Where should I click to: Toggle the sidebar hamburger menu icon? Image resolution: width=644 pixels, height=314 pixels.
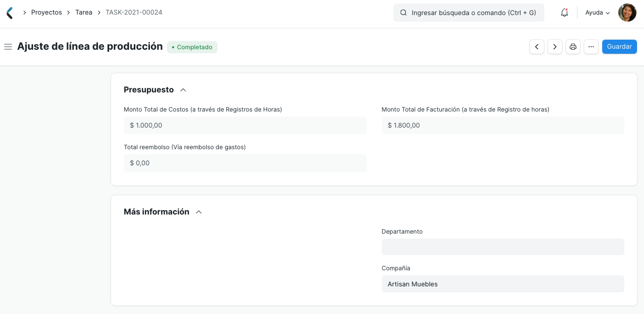click(x=8, y=47)
